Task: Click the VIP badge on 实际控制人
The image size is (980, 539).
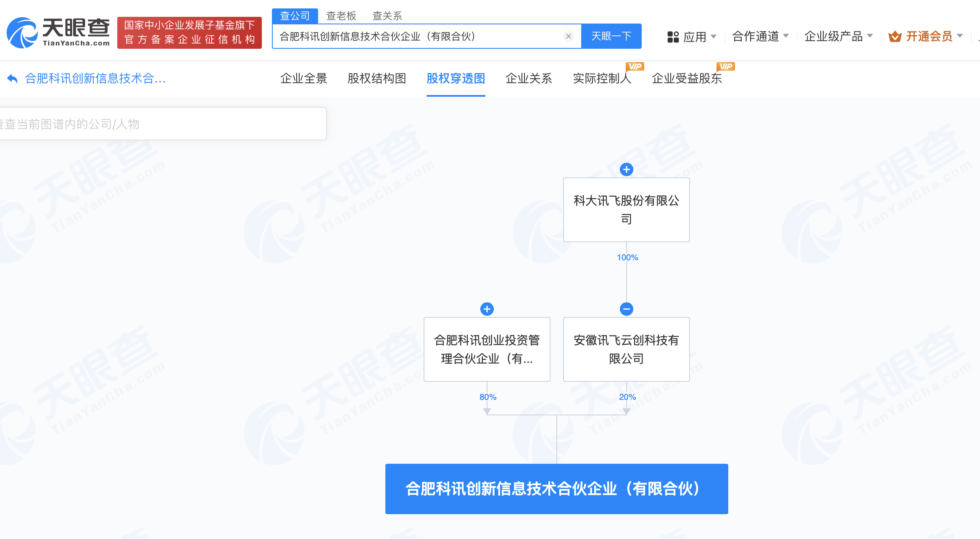Action: tap(635, 66)
